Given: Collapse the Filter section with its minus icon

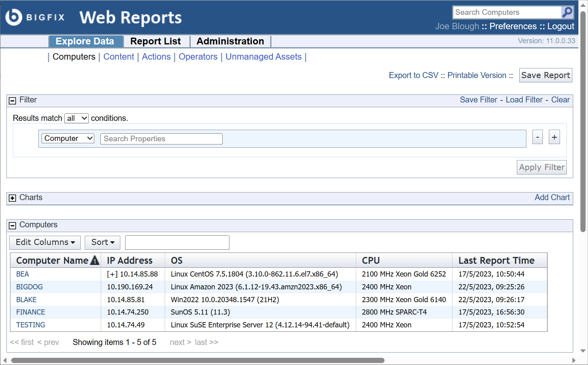Looking at the screenshot, I should pyautogui.click(x=12, y=100).
